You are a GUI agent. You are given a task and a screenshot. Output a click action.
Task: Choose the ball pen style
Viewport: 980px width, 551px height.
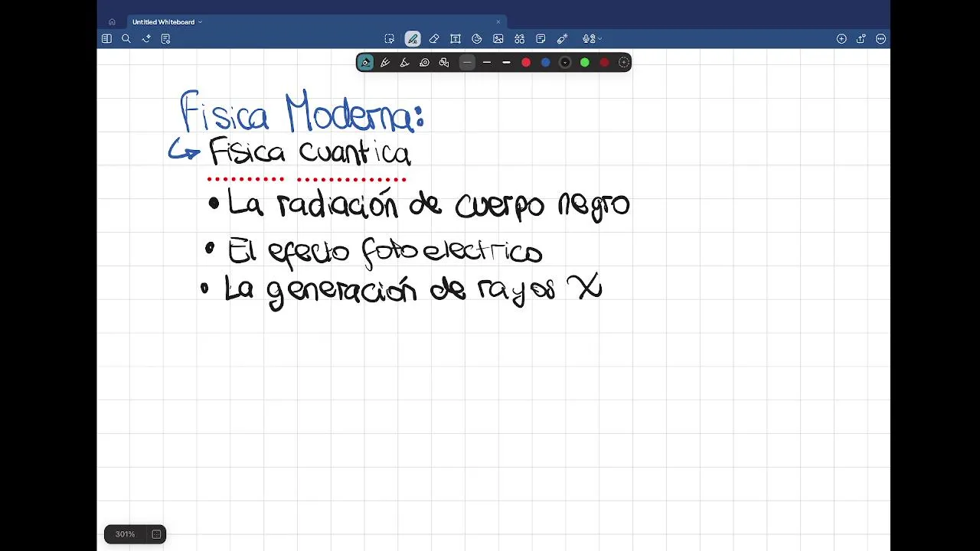coord(385,63)
